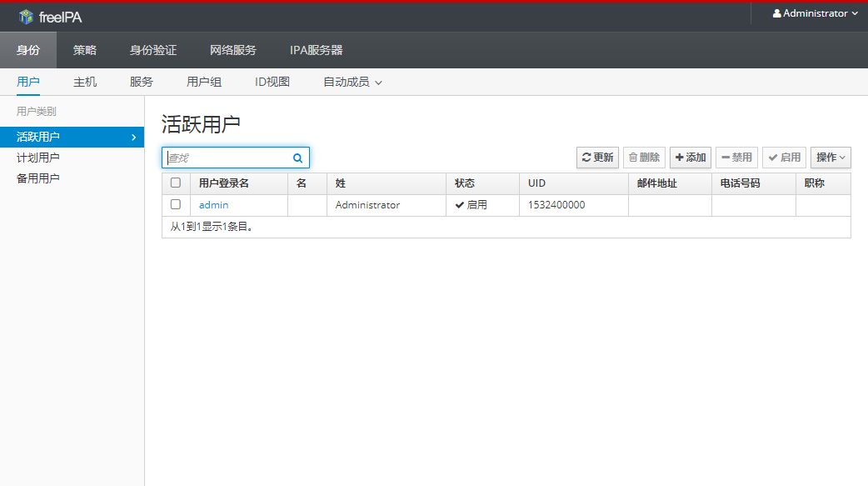This screenshot has height=486, width=868.
Task: Expand the 自动成员 submenu
Action: coord(352,82)
